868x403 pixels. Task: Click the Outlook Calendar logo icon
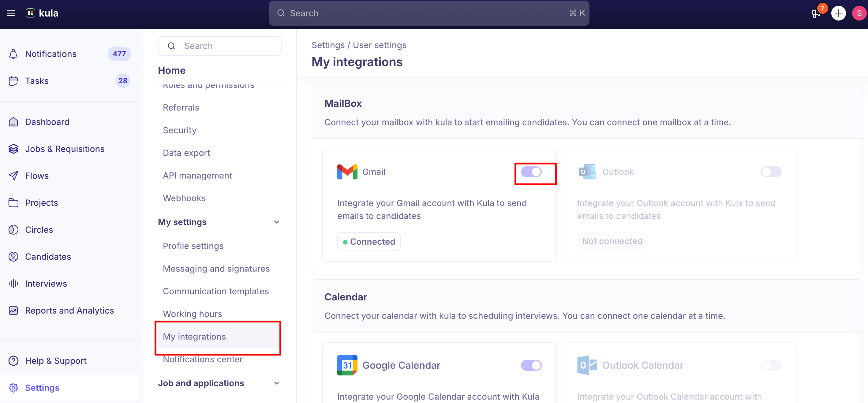pyautogui.click(x=587, y=365)
